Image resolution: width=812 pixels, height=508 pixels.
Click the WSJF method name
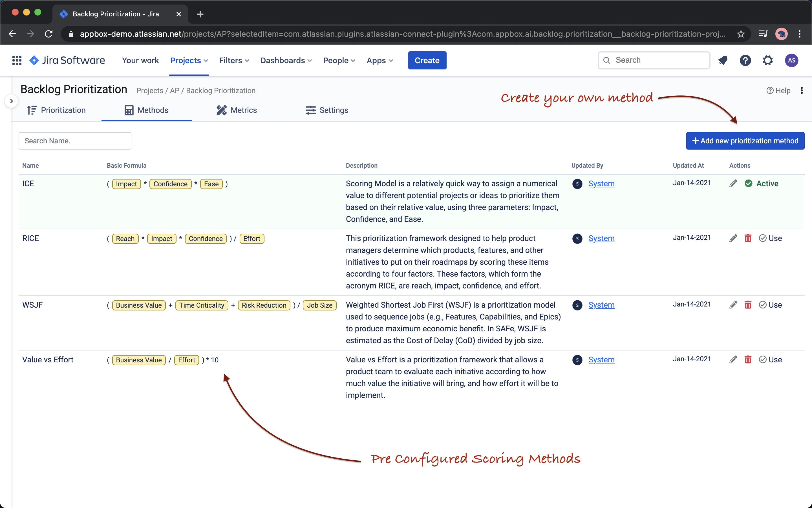32,305
